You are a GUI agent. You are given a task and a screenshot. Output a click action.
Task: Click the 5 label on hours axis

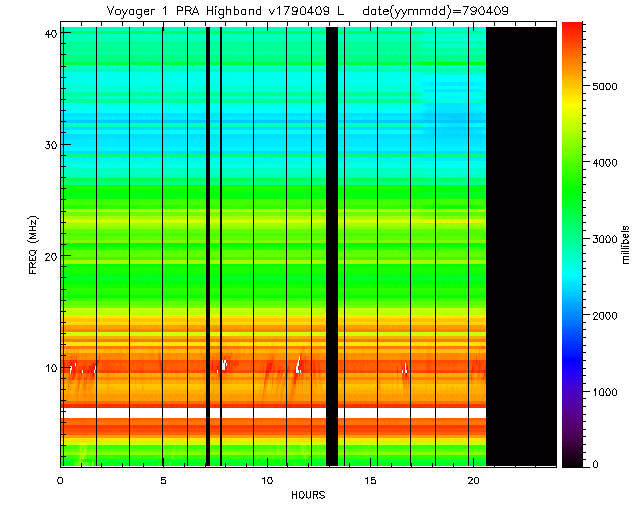pos(163,481)
